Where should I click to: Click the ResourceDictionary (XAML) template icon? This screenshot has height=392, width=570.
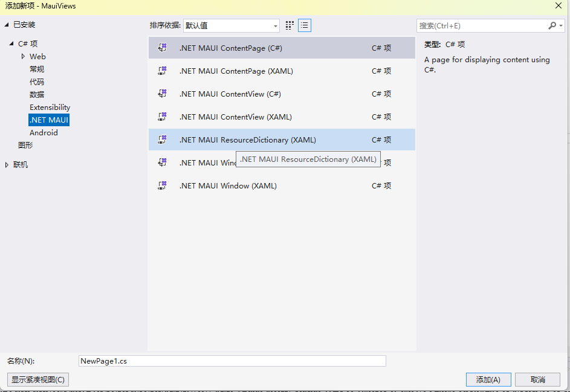[x=162, y=140]
